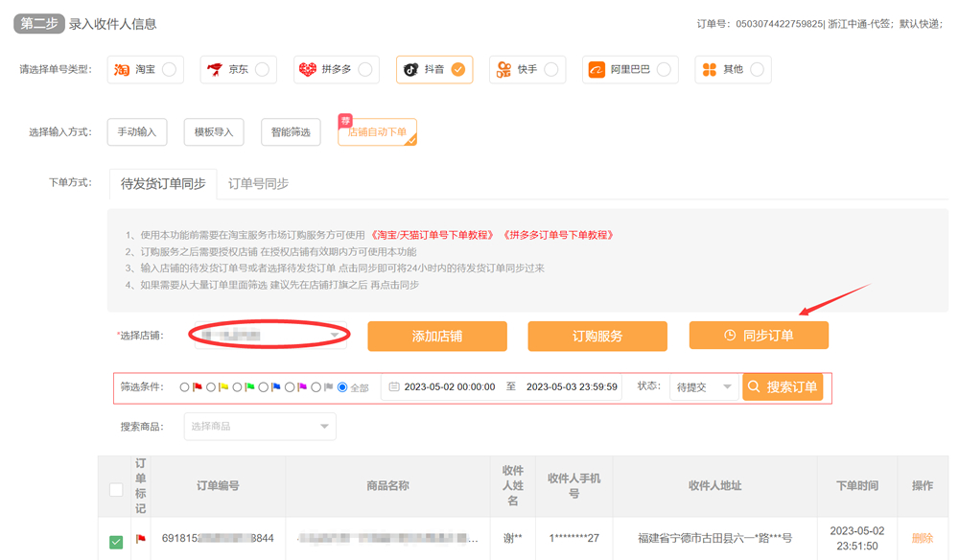The image size is (959, 560).
Task: Click the calendar icon in date range
Action: (394, 387)
